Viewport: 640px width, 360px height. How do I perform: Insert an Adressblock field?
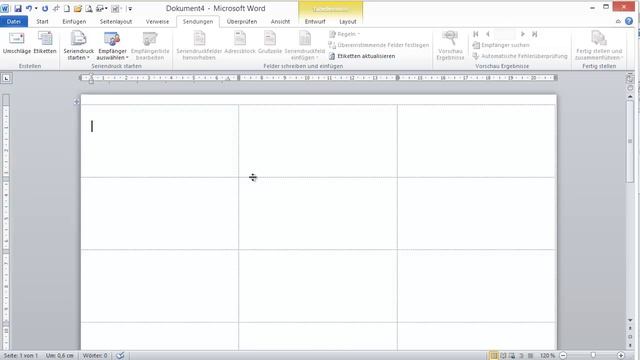pos(240,43)
